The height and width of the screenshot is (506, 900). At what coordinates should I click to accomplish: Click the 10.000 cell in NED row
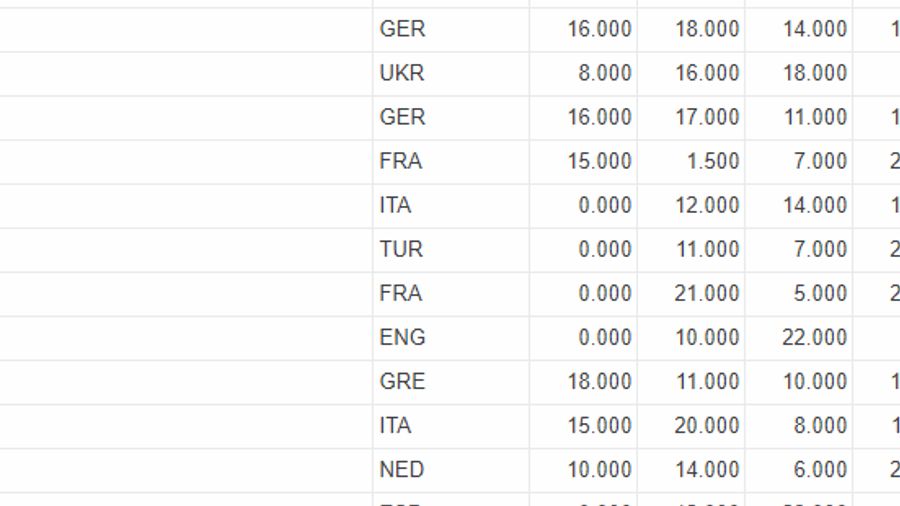[x=583, y=470]
